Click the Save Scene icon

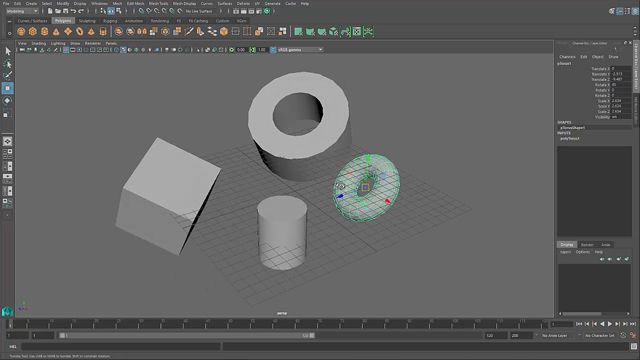tap(66, 11)
